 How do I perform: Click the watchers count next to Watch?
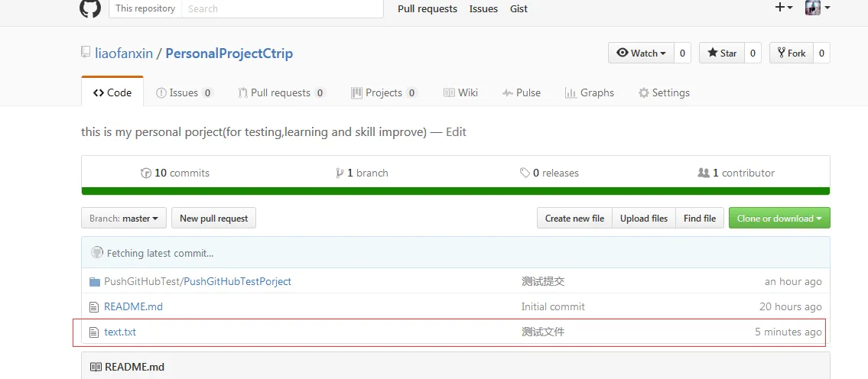click(682, 53)
